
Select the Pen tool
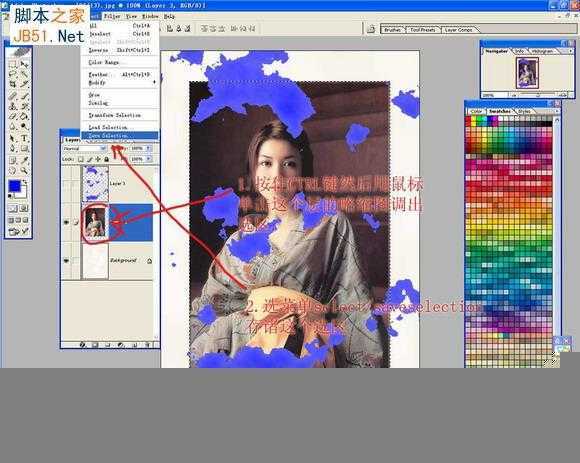13,149
